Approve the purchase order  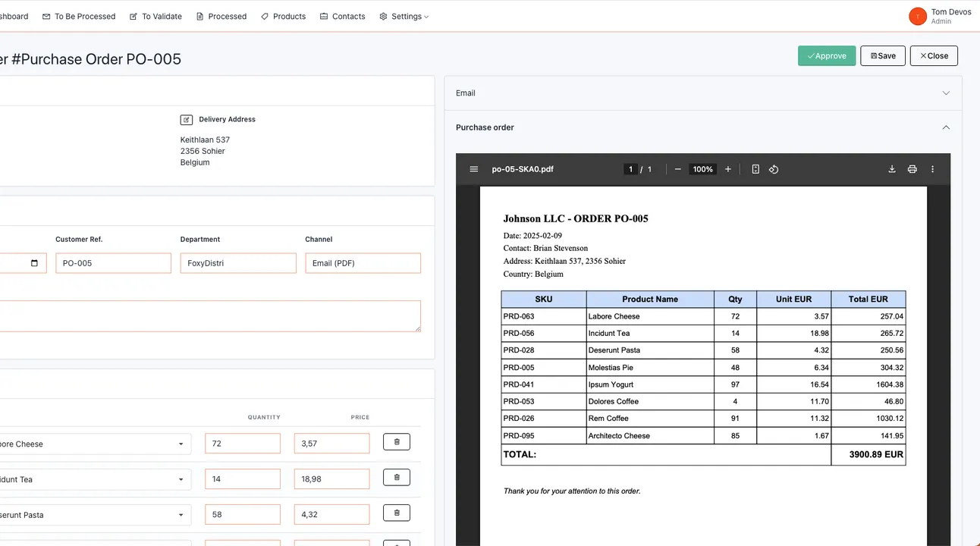pos(827,55)
